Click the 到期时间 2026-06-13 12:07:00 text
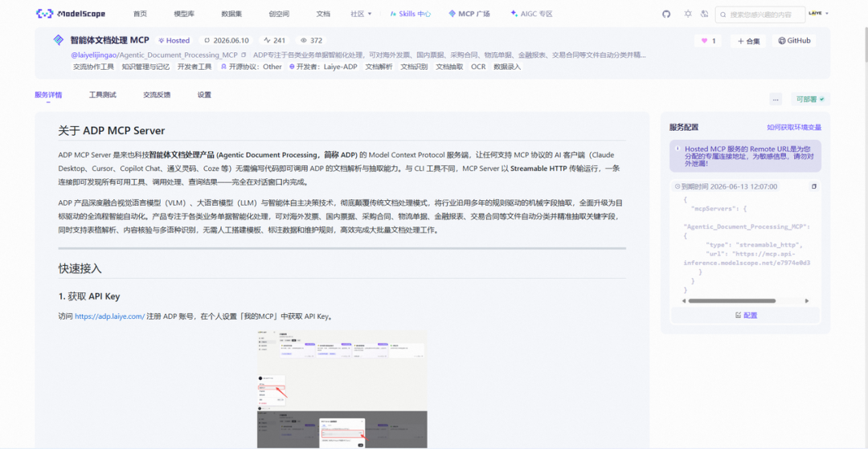The height and width of the screenshot is (449, 868). click(x=730, y=187)
